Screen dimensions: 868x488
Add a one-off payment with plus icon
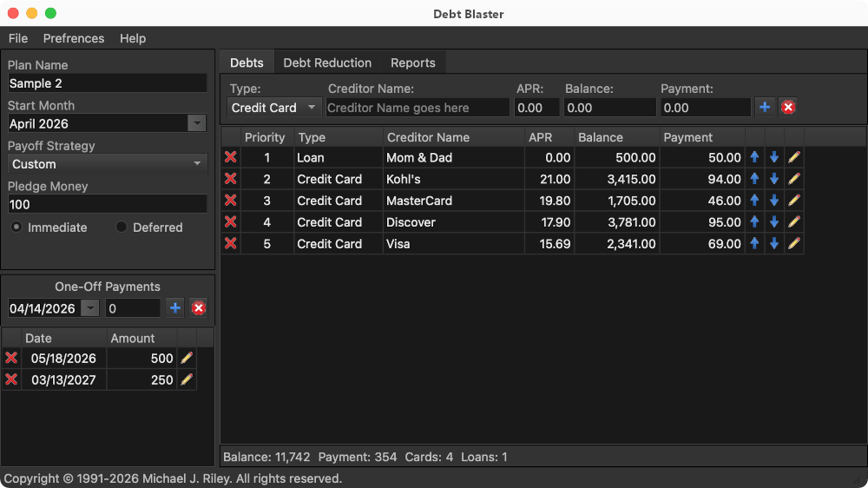pyautogui.click(x=174, y=308)
